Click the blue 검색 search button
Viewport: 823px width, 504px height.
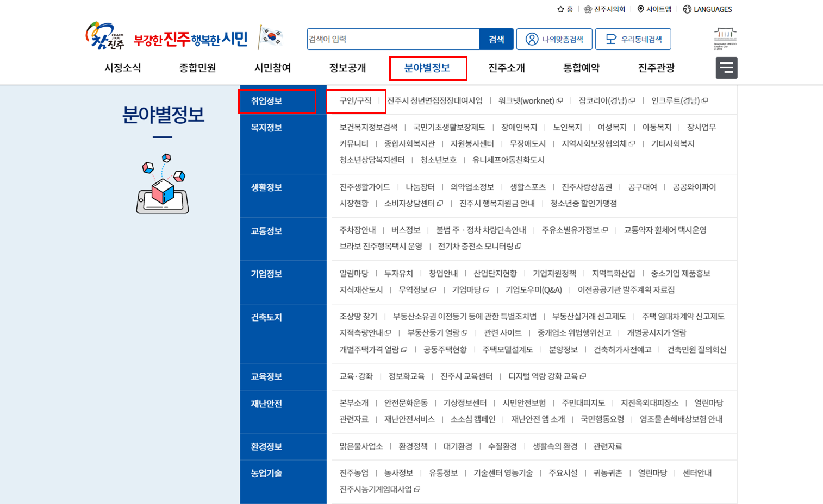[496, 39]
